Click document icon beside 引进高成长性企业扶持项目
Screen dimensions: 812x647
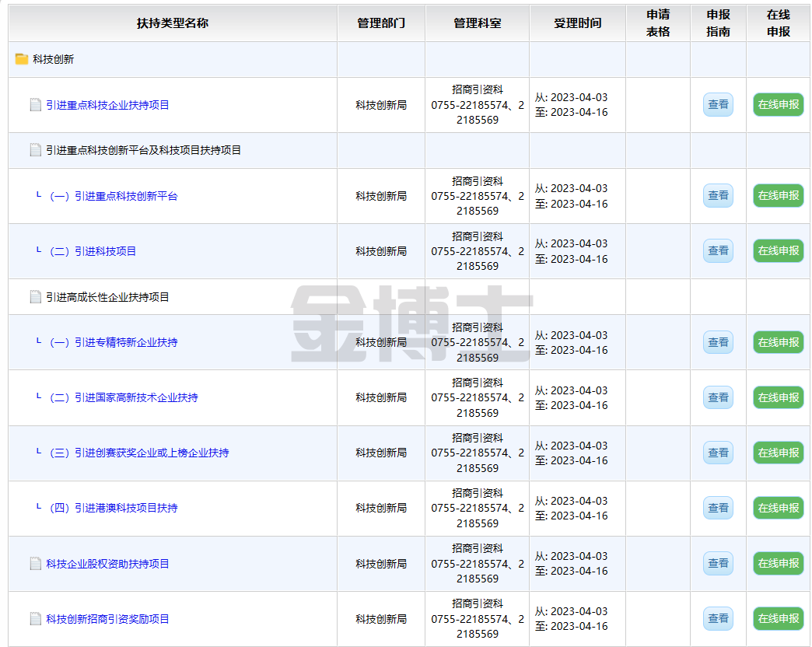click(x=35, y=297)
